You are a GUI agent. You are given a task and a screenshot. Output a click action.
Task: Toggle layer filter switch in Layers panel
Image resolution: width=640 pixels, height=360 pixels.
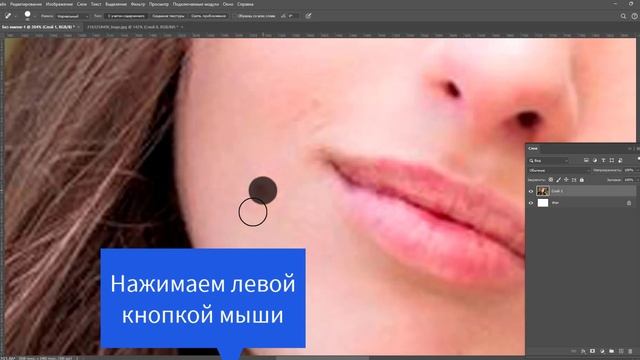tap(638, 159)
